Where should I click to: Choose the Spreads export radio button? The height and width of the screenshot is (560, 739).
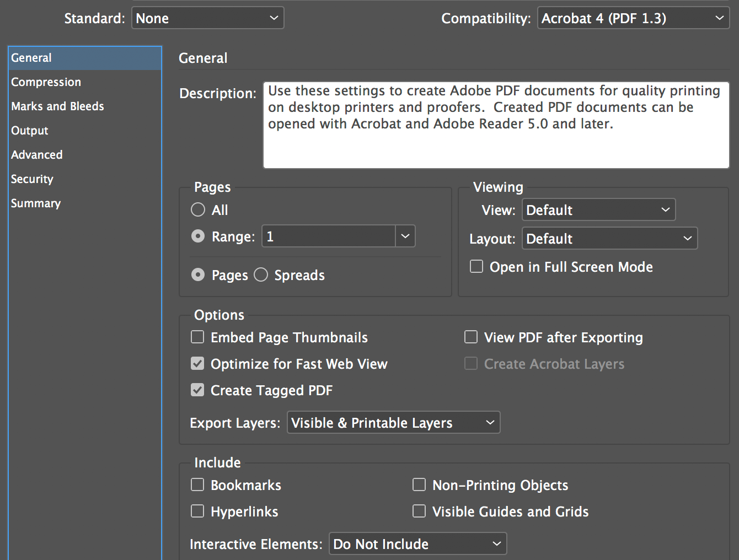261,275
